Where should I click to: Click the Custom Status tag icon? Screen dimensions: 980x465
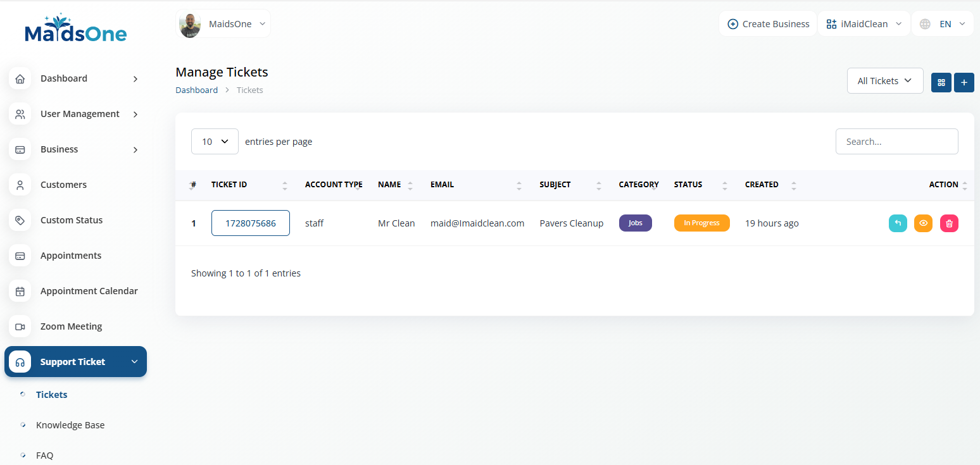[x=20, y=221]
